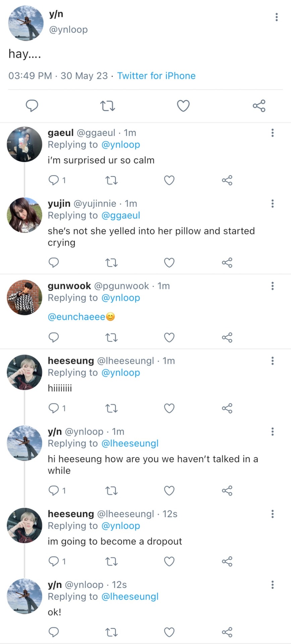
Task: Open the @ggaeul link in yujin's reply
Action: [x=120, y=215]
